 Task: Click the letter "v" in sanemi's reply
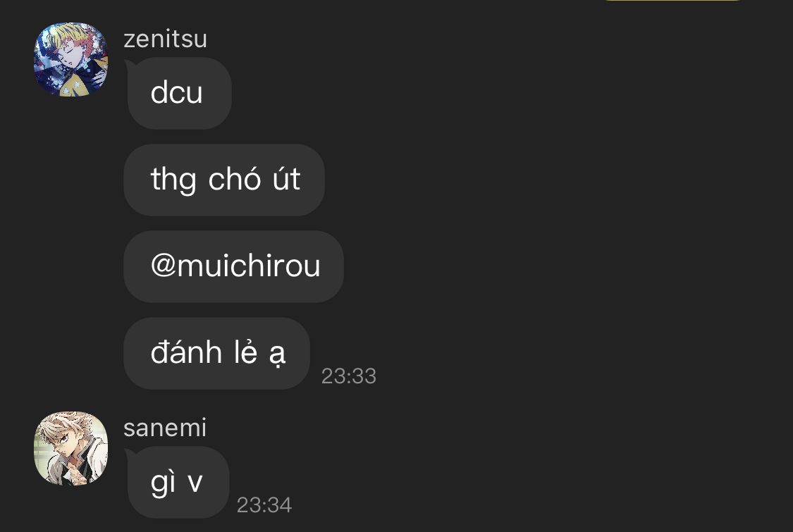(195, 483)
